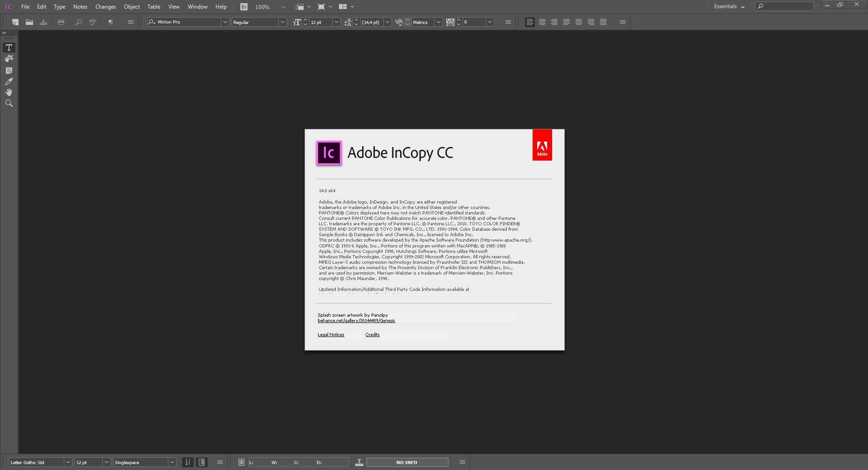The height and width of the screenshot is (470, 868).
Task: Click the Save icon in the toolbar
Action: [x=43, y=22]
